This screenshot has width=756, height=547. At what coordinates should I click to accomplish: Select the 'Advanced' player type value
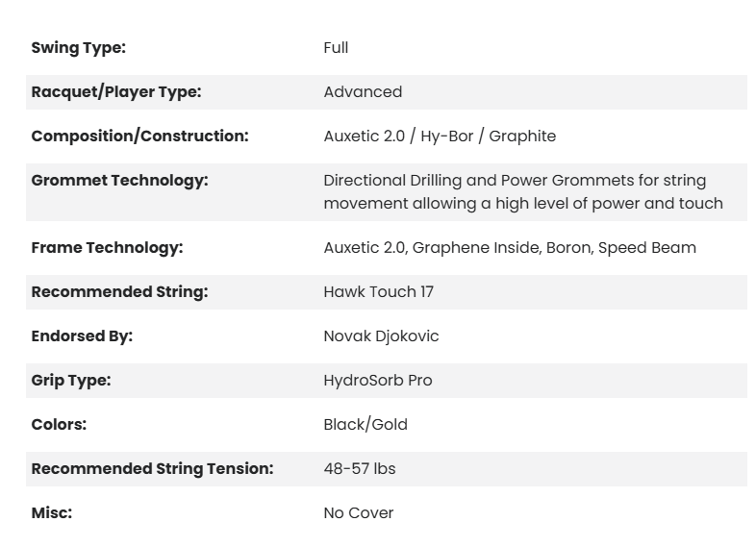pyautogui.click(x=363, y=92)
